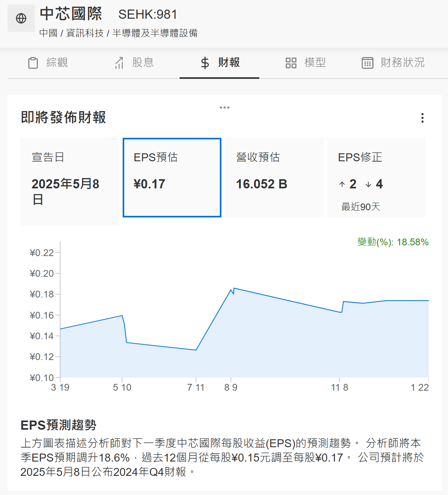The image size is (448, 495).
Task: Select the 財報 earnings tab
Action: point(219,63)
